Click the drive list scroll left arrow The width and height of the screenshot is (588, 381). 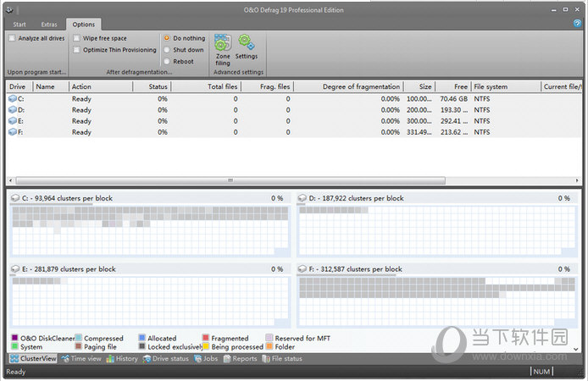click(10, 180)
